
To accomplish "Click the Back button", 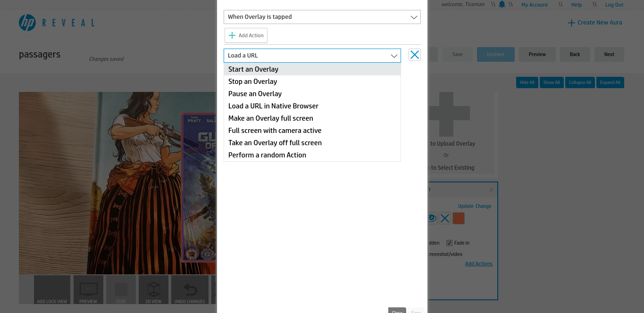I will [575, 54].
